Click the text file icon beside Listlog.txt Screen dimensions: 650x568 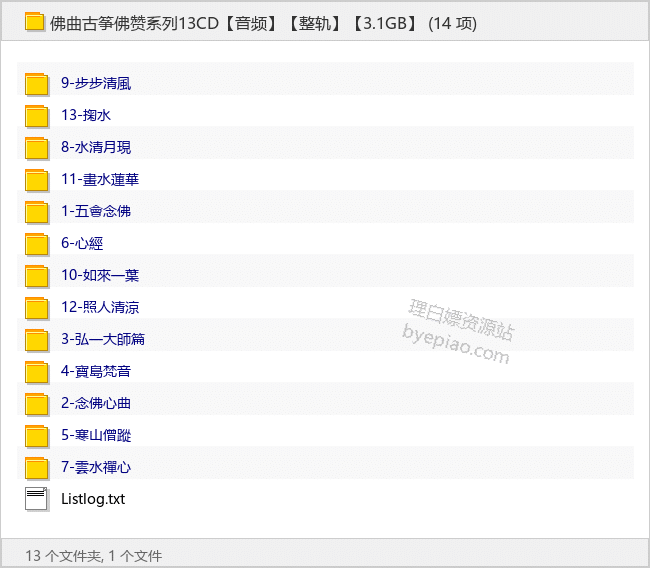(x=36, y=499)
